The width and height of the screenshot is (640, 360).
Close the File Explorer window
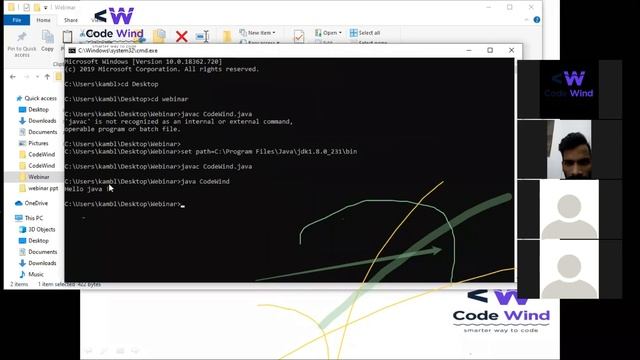(531, 7)
